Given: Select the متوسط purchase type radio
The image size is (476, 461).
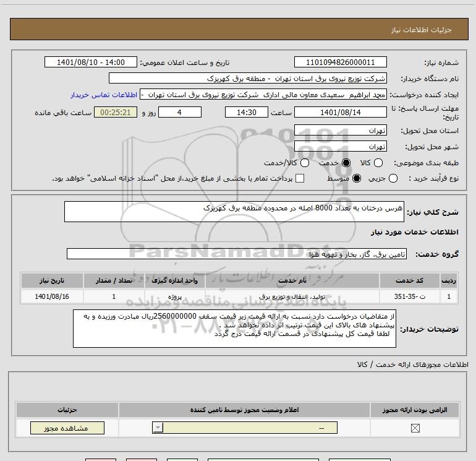Looking at the screenshot, I should pos(357,178).
